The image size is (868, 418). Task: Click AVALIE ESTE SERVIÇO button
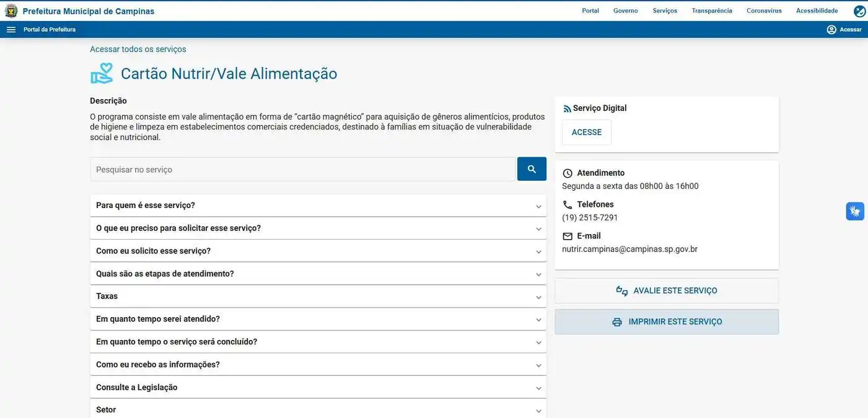pos(667,291)
